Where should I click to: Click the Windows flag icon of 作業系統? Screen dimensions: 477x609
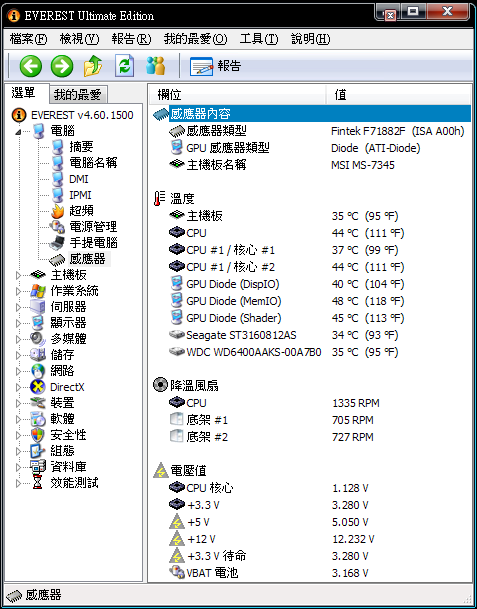pos(38,291)
